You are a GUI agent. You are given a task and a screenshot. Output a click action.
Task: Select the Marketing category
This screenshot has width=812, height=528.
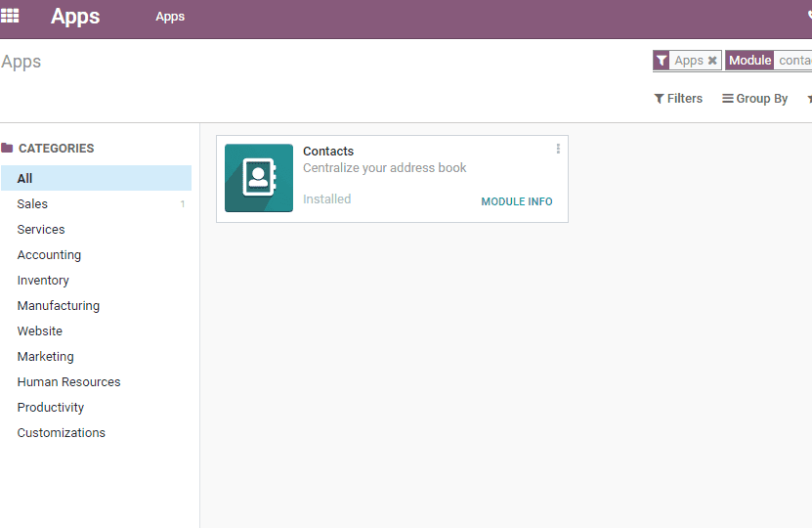pyautogui.click(x=97, y=356)
